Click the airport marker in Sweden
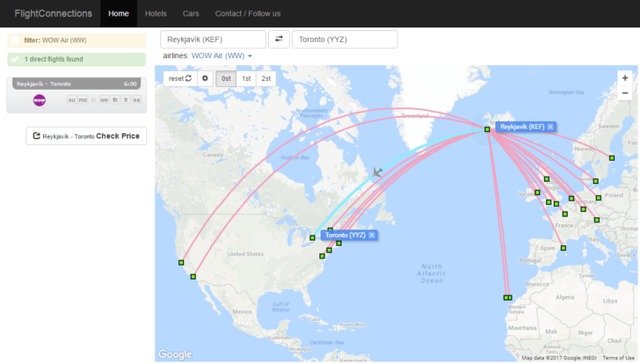 (x=612, y=158)
